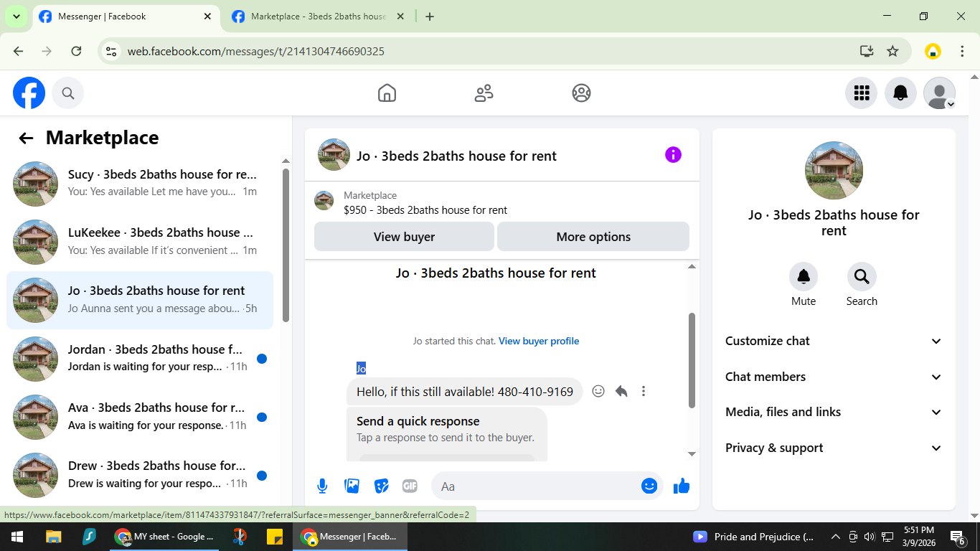
Task: Send a thumbs-up like
Action: tap(682, 486)
